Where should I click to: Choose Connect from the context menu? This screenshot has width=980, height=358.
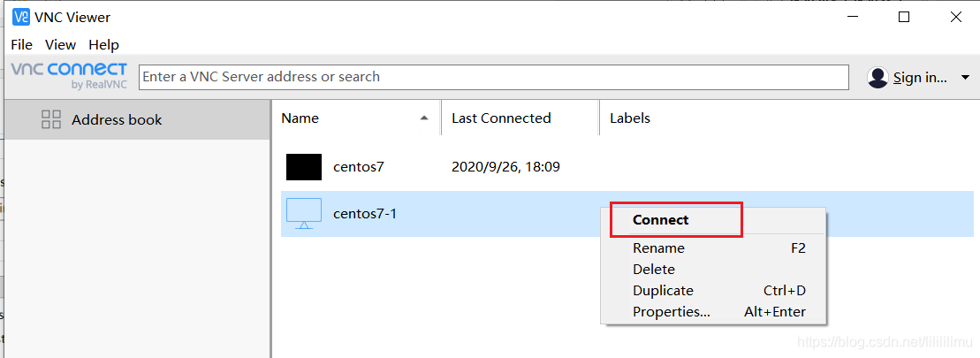point(661,220)
